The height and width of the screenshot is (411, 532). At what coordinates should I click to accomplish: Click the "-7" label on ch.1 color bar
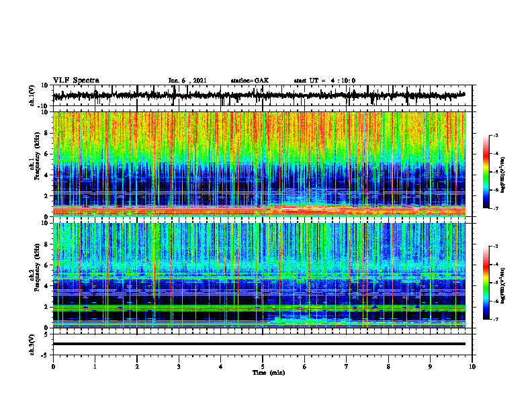coord(496,208)
